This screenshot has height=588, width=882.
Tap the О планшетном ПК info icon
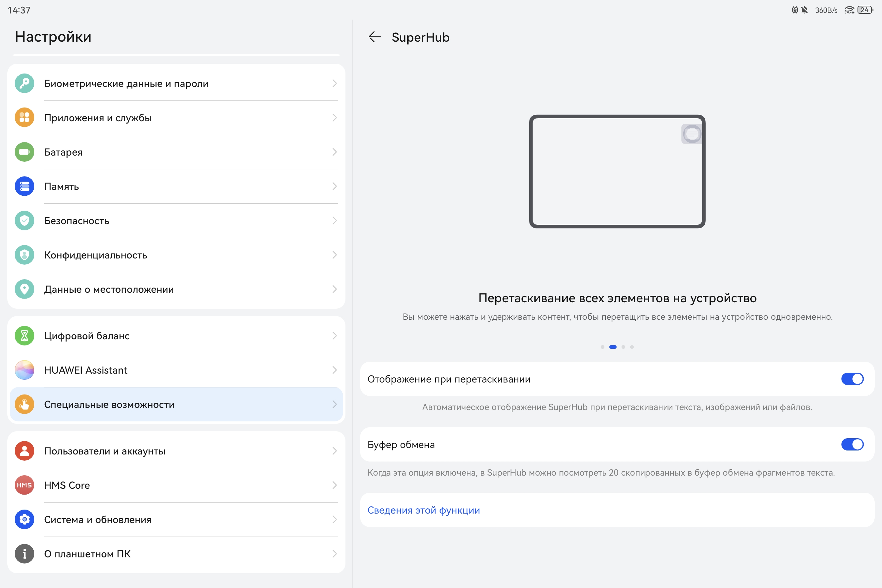pos(24,553)
